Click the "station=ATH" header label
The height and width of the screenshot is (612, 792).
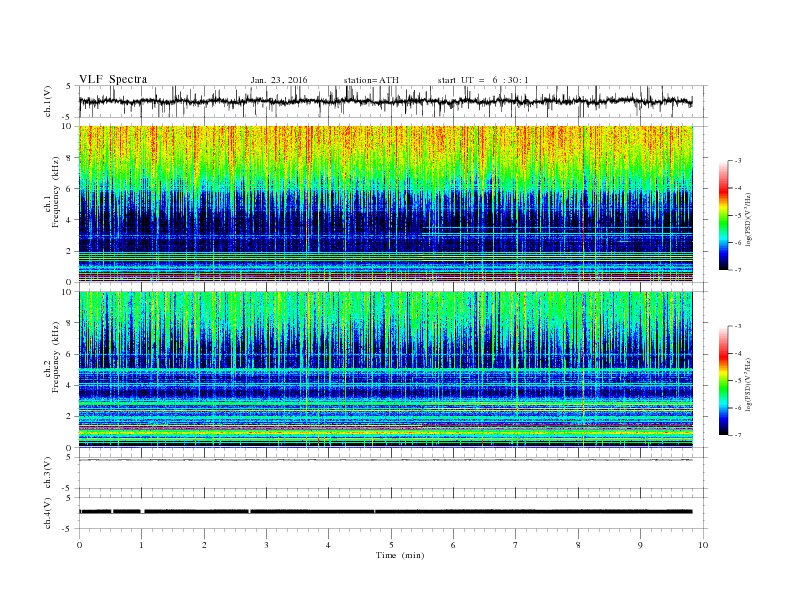point(371,80)
